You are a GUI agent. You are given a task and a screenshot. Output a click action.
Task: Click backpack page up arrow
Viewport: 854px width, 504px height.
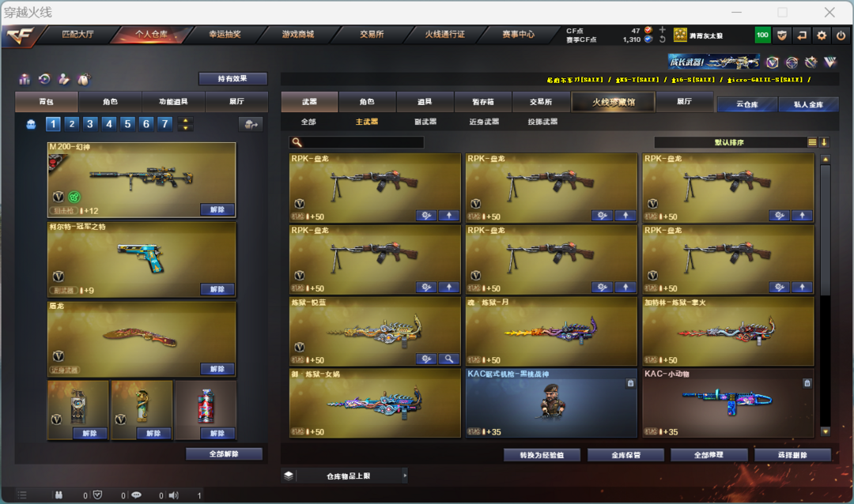point(186,120)
